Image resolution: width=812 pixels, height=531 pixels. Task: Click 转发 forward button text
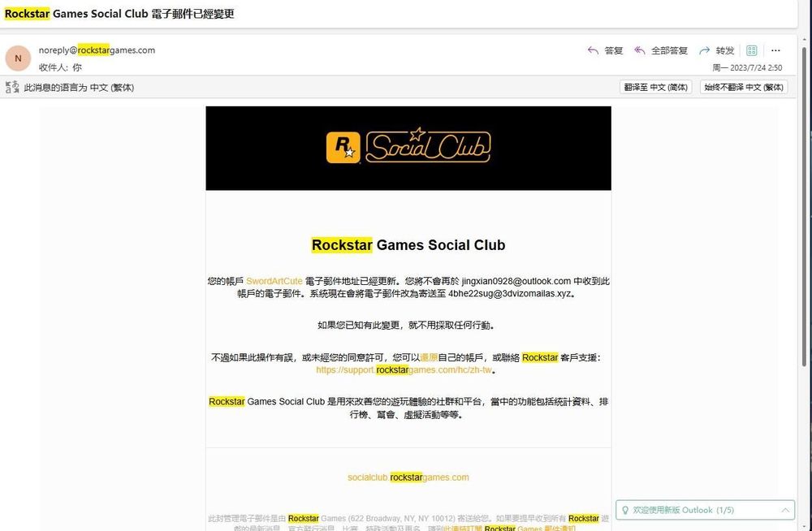725,50
